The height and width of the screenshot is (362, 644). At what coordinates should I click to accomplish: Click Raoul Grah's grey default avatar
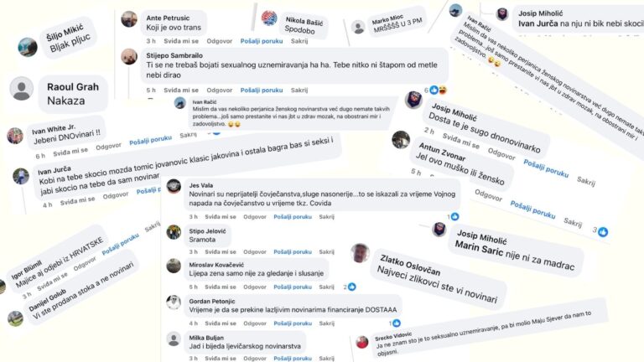click(23, 89)
